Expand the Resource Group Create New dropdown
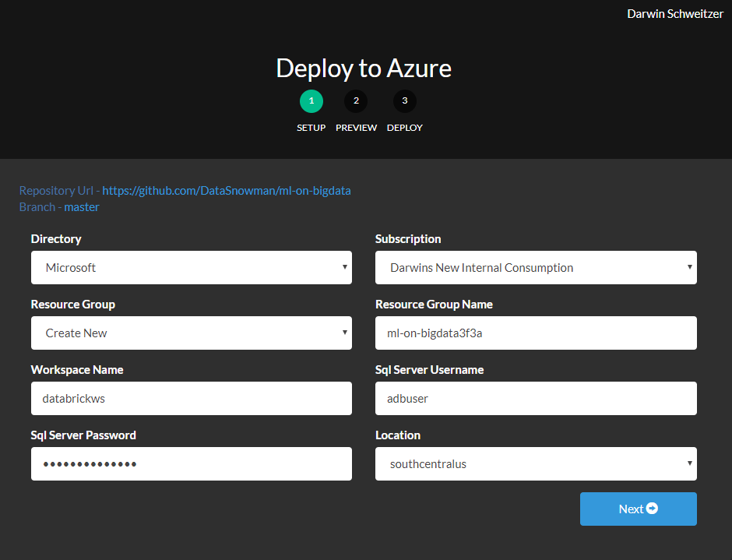732x560 pixels. pos(192,333)
